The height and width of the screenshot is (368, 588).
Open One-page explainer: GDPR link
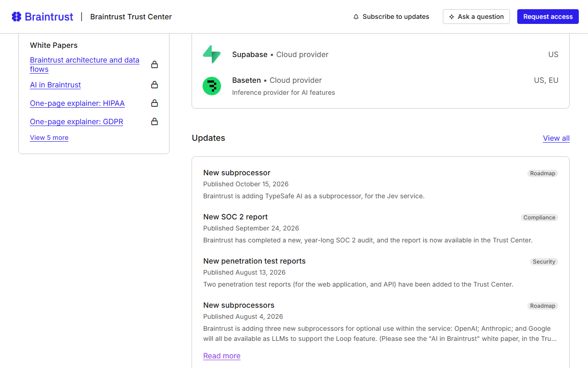77,121
